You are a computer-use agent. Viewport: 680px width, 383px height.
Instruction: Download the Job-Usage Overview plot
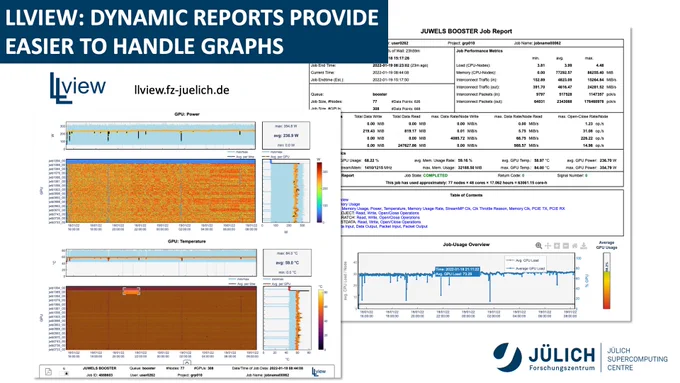pyautogui.click(x=584, y=246)
